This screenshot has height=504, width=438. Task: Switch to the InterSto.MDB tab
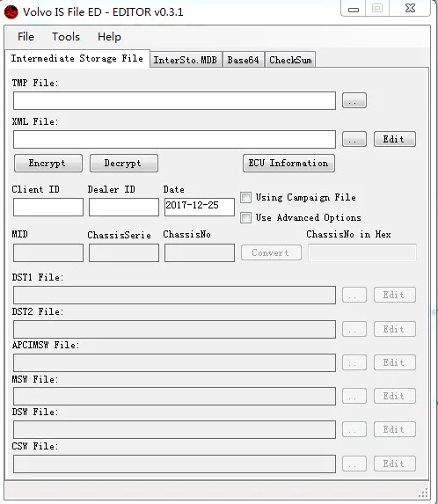pyautogui.click(x=186, y=60)
